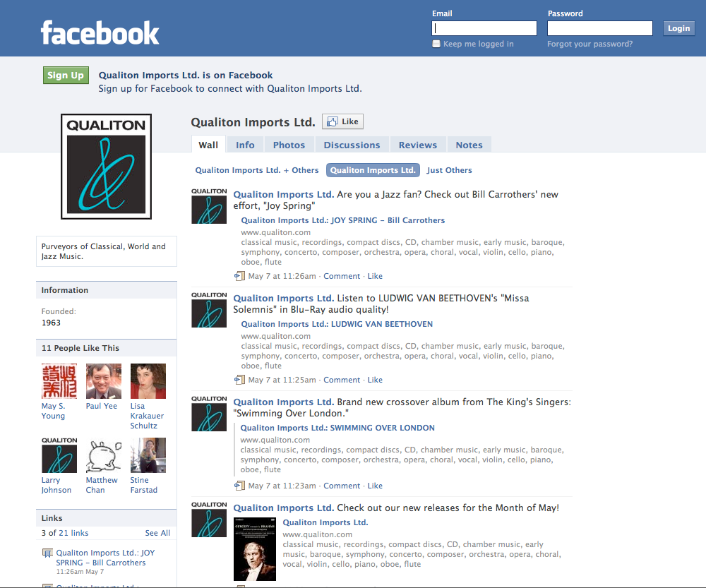Open May S. Young's profile picture

59,381
